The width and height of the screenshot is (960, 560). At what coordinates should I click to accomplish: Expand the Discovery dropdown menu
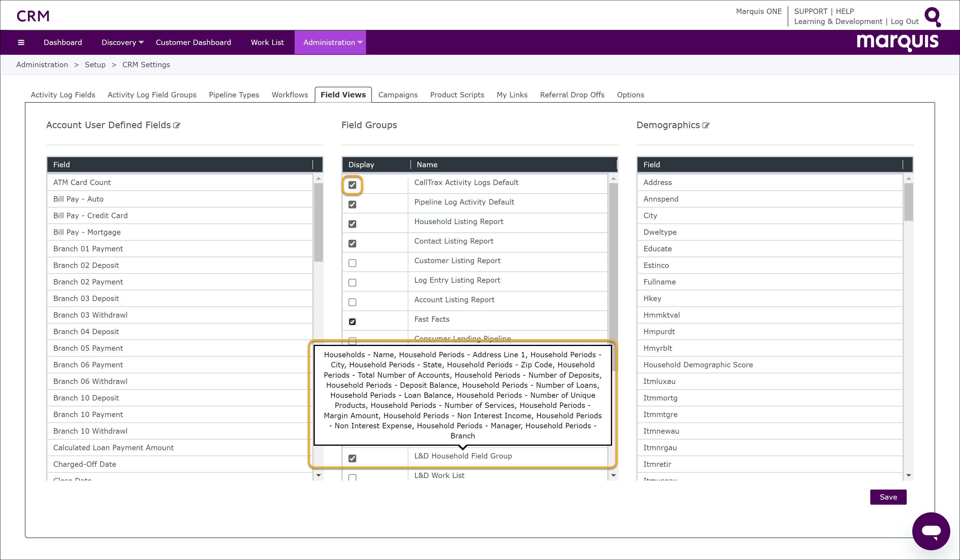[122, 42]
